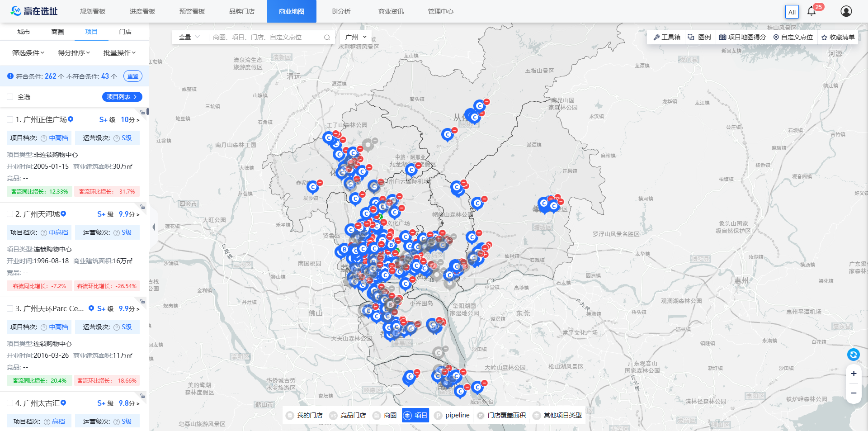
Task: Toggle the 项目 map layer off
Action: point(415,415)
